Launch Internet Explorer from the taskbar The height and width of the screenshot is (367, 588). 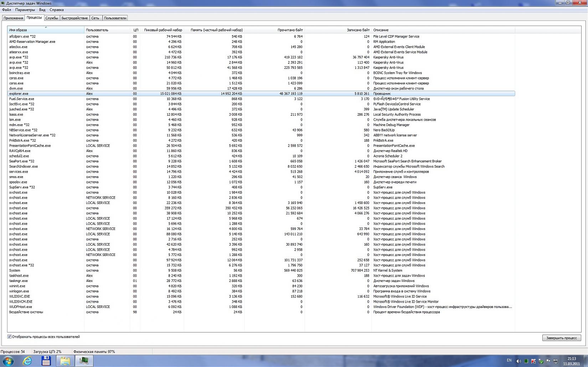27,361
